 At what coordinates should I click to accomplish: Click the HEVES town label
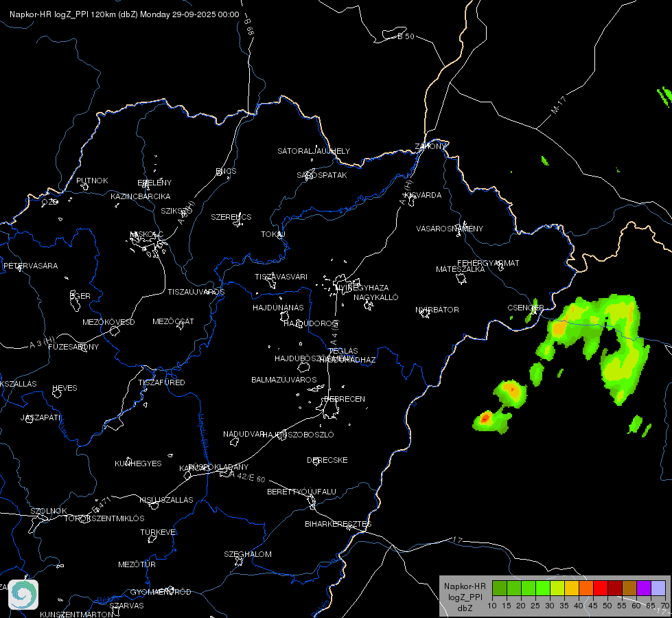[65, 388]
